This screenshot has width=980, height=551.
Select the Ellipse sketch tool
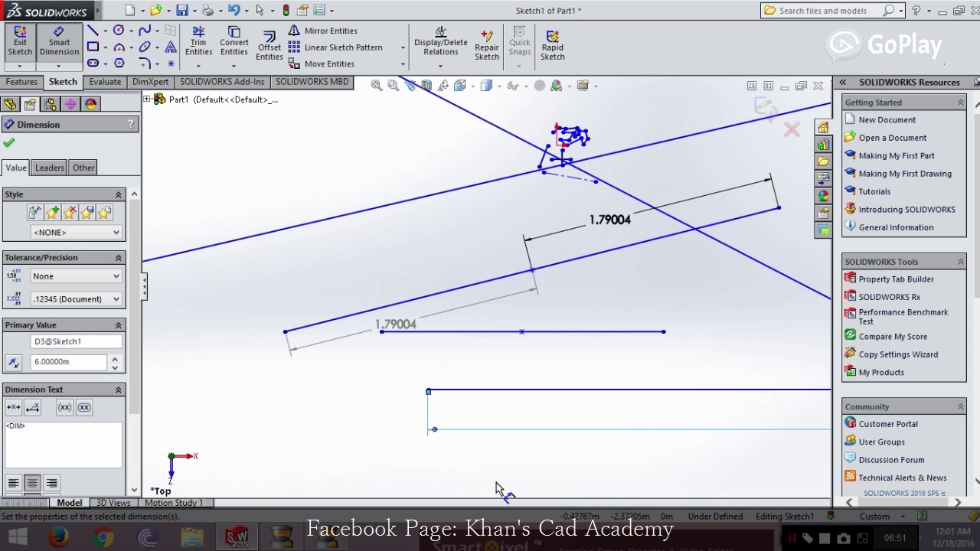pyautogui.click(x=145, y=47)
